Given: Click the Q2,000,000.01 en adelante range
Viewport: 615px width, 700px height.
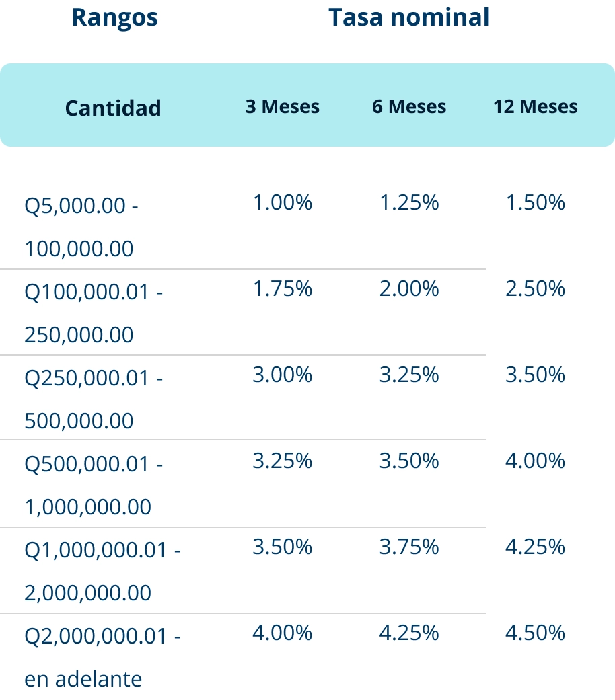Looking at the screenshot, I should pyautogui.click(x=103, y=658).
